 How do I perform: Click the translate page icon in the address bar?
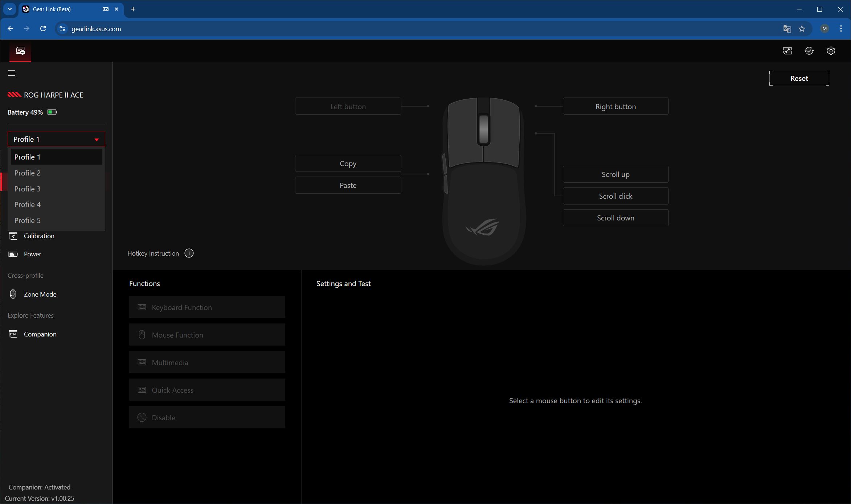pyautogui.click(x=787, y=29)
